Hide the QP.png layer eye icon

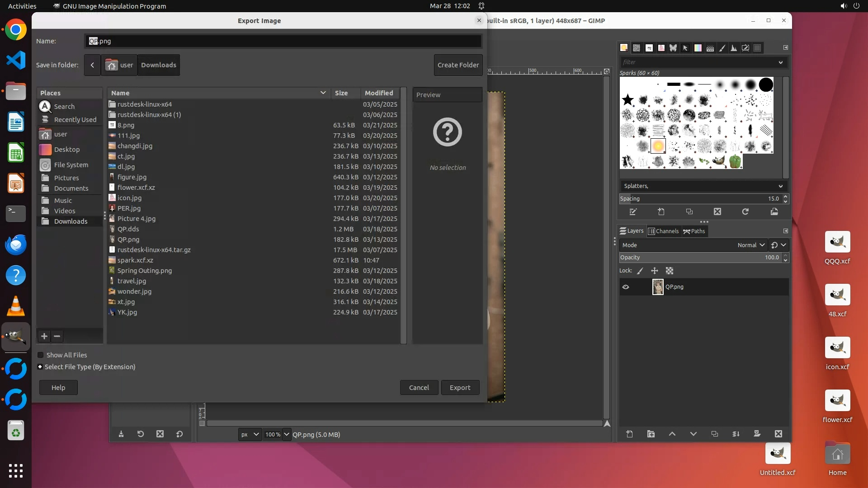[626, 287]
